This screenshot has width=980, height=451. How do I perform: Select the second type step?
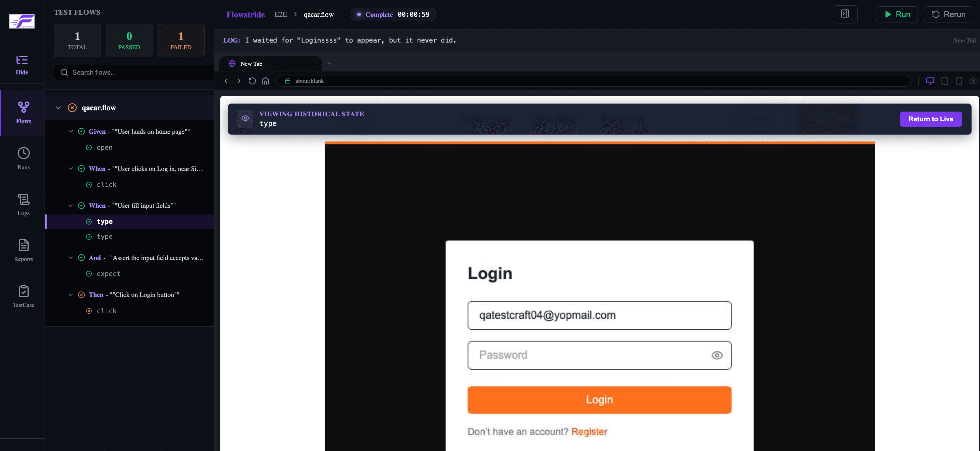[104, 237]
